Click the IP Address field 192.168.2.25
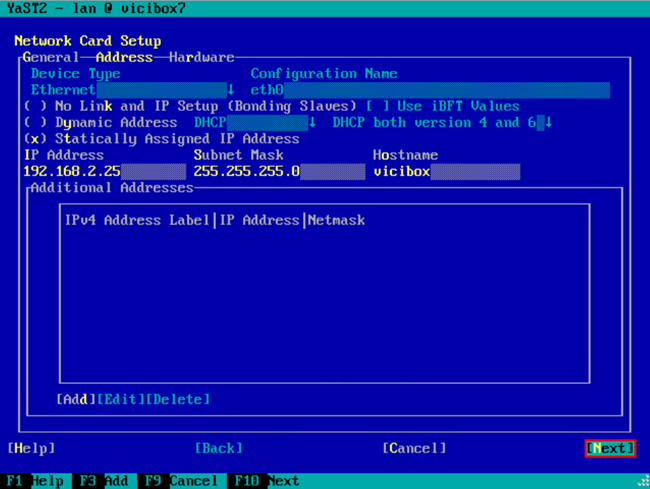The image size is (650, 489). (x=105, y=171)
